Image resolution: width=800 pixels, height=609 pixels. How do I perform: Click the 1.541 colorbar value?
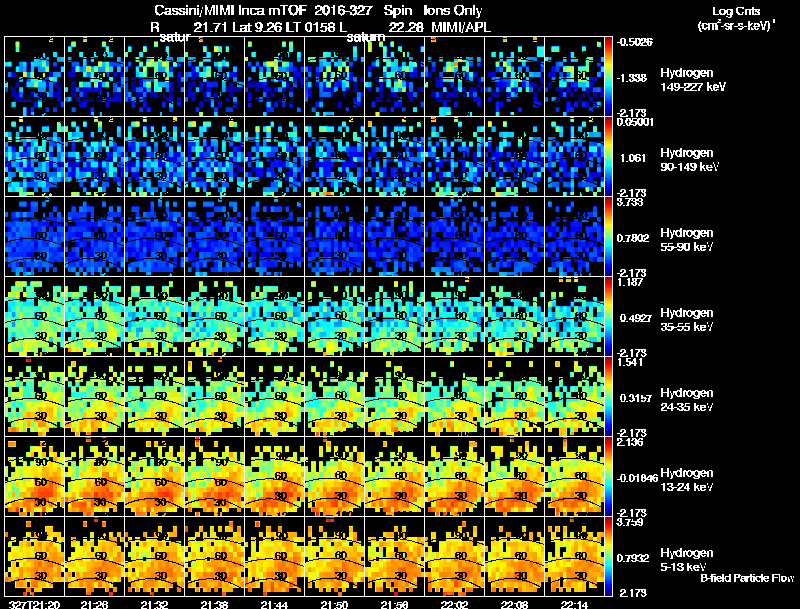click(x=630, y=362)
